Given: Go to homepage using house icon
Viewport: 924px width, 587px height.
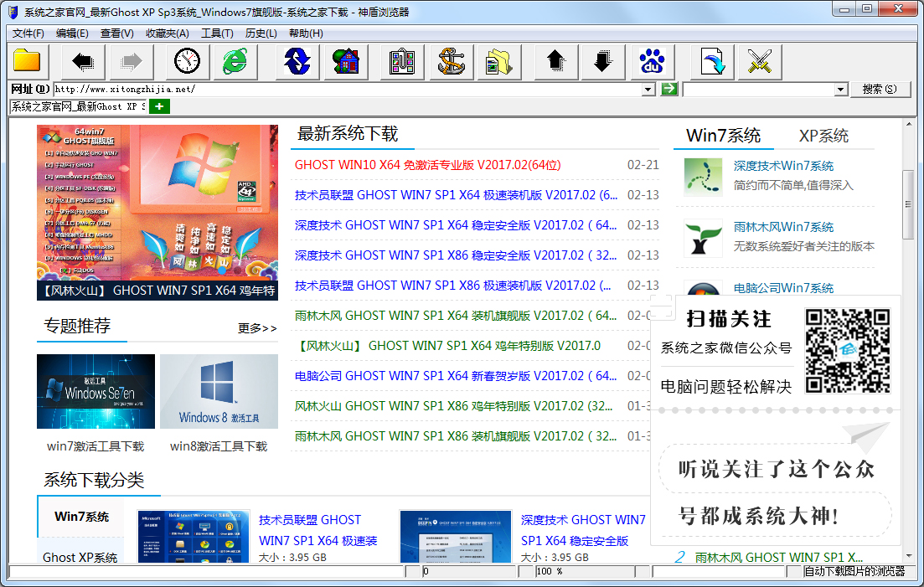Looking at the screenshot, I should point(345,62).
